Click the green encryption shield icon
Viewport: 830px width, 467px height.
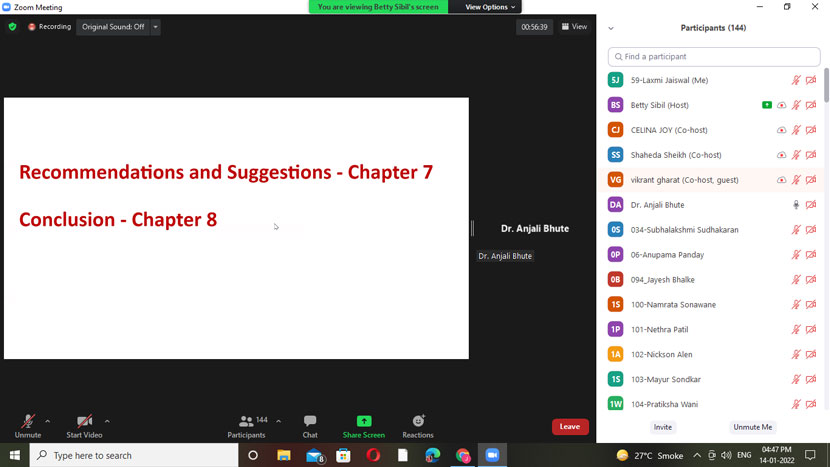click(13, 27)
